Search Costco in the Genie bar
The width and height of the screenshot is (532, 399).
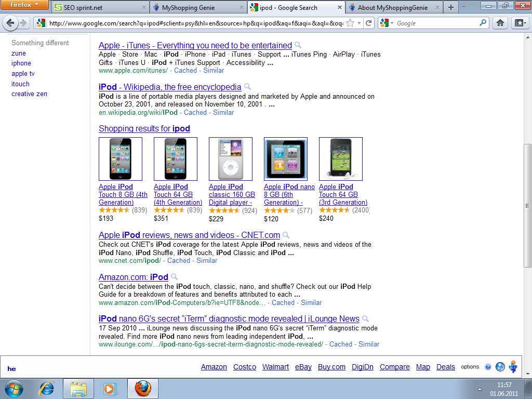pos(245,367)
